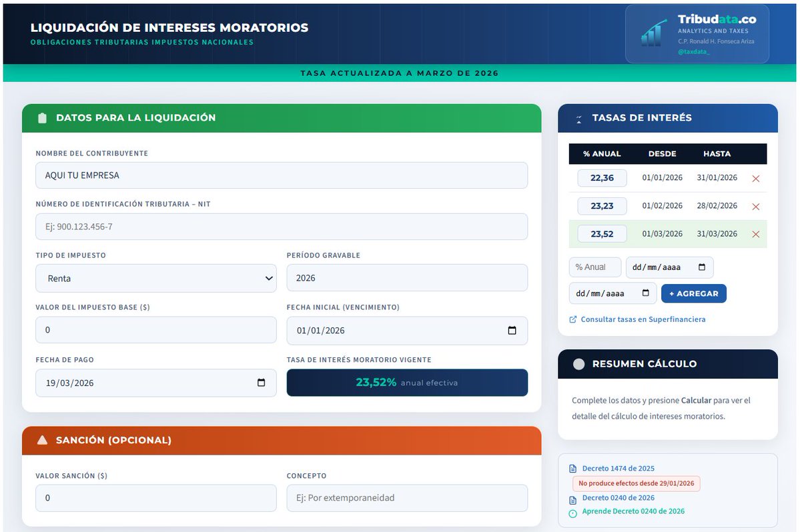Click the Tribudata.co bar chart logo
The width and height of the screenshot is (800, 532).
pyautogui.click(x=654, y=33)
